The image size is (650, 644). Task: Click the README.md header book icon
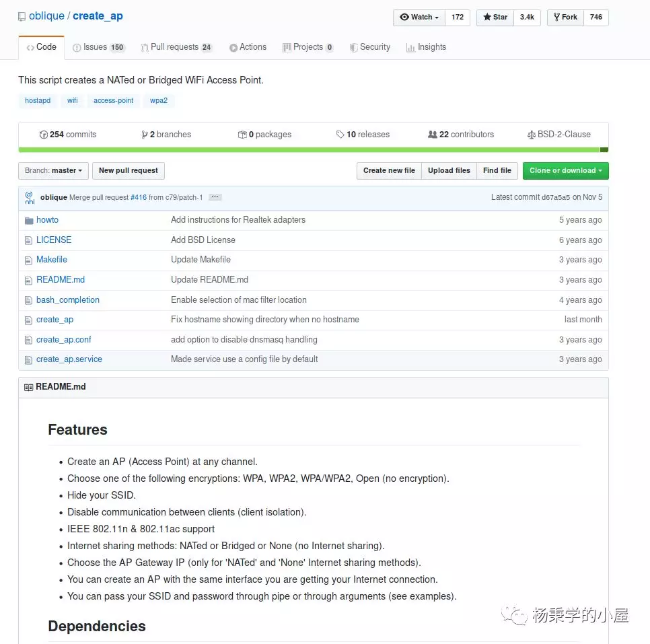[x=29, y=388]
